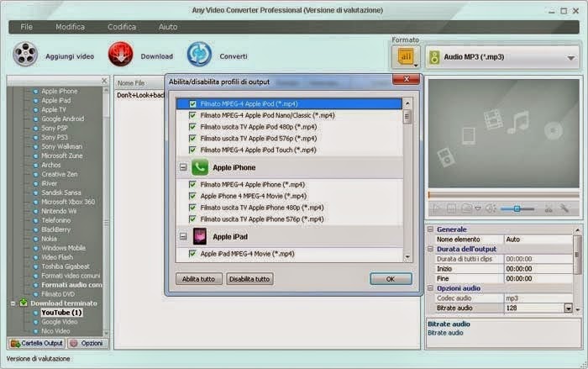The height and width of the screenshot is (369, 588).
Task: Toggle Filmato uscita TV Apple iPhone 576p
Action: (x=192, y=219)
